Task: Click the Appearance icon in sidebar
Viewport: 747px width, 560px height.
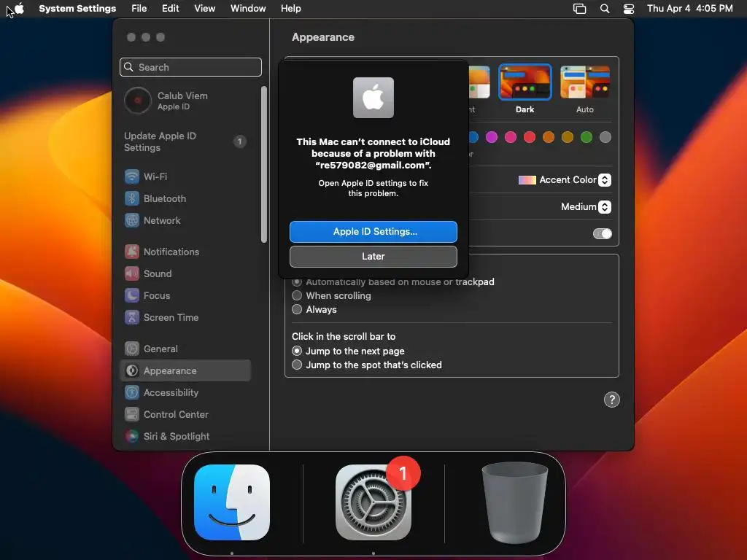Action: coord(132,371)
